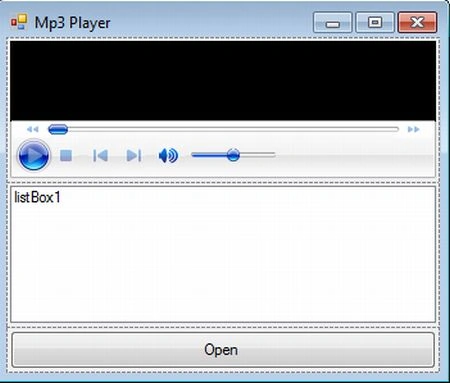Click the Mp3 Player window app icon

click(19, 22)
